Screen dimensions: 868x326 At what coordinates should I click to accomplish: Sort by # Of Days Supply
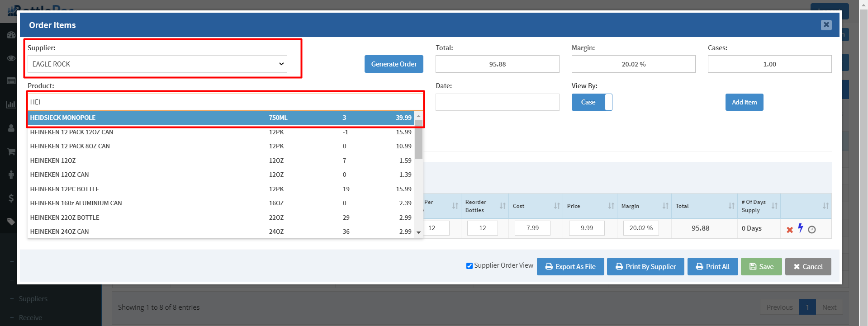tap(759, 206)
